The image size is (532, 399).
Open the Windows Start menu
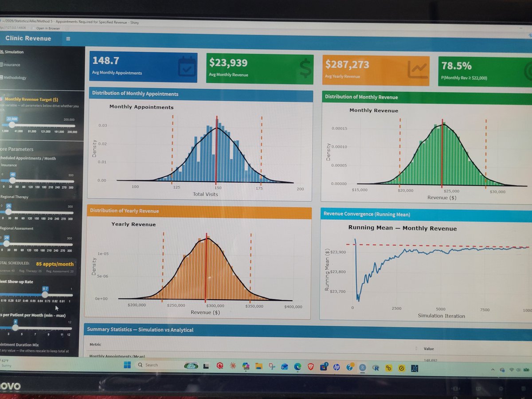coord(126,365)
